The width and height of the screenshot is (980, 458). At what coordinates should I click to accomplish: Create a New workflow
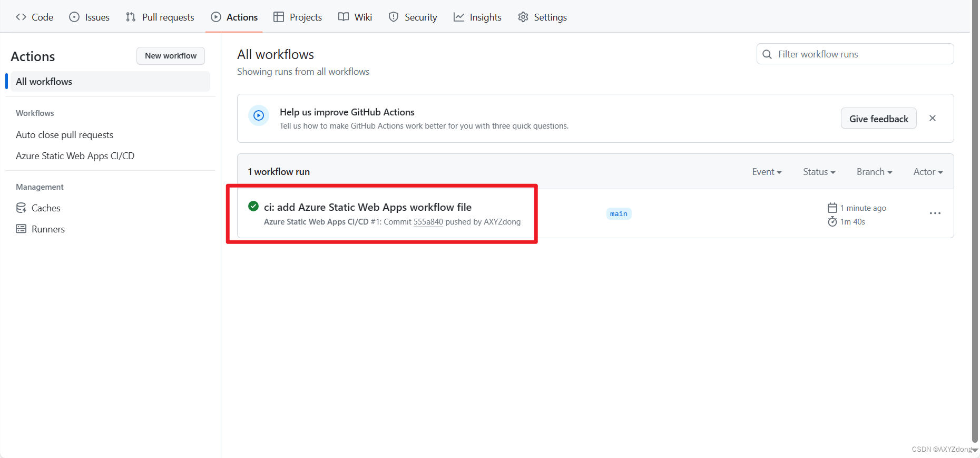tap(171, 56)
